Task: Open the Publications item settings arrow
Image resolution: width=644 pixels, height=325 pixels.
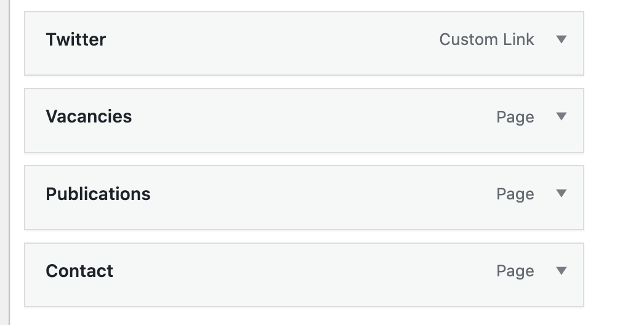Action: click(561, 193)
